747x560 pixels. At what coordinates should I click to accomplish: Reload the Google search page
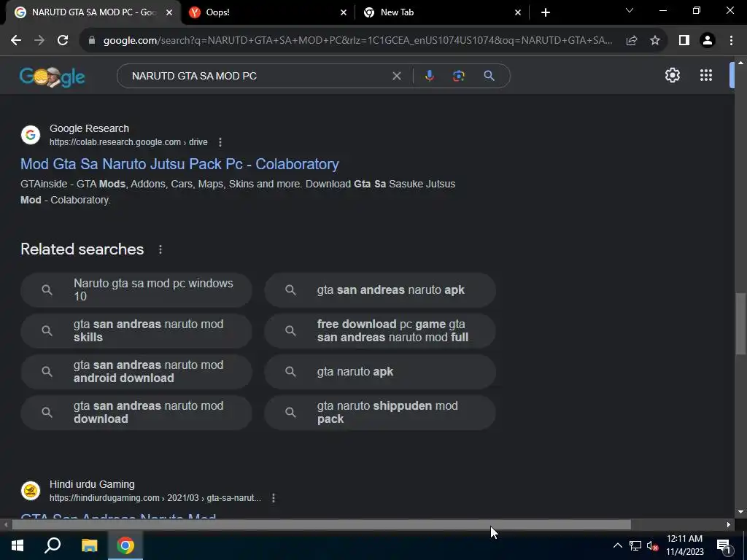pos(63,41)
